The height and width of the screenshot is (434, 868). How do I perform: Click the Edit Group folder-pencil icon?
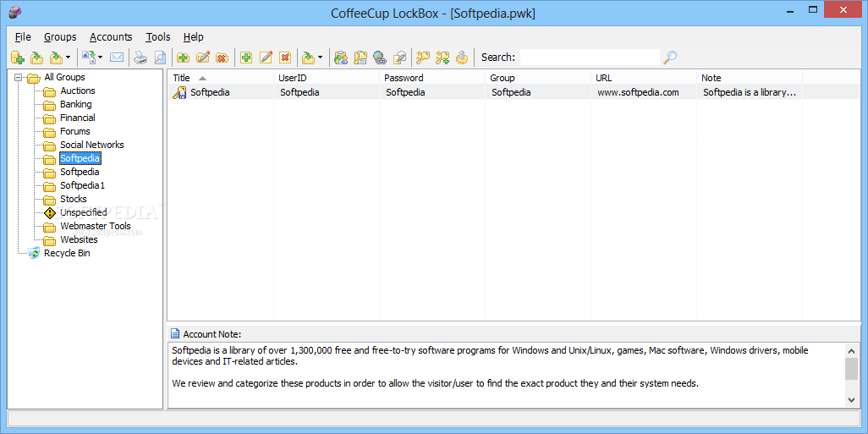(x=202, y=57)
